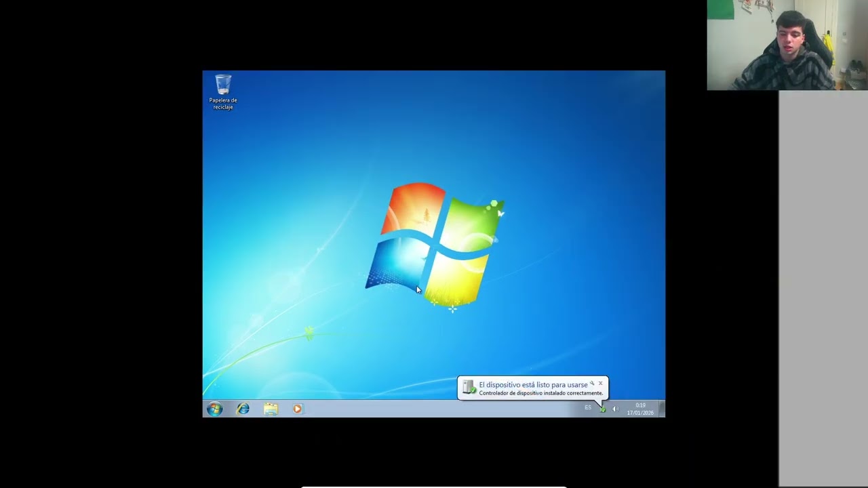The width and height of the screenshot is (868, 488).
Task: Click the 'El dispositivo está listo para usarse' title
Action: click(x=533, y=384)
